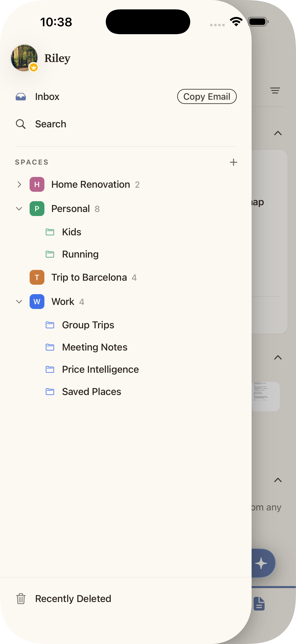Add a new space with plus icon
This screenshot has height=644, width=296.
coord(233,162)
